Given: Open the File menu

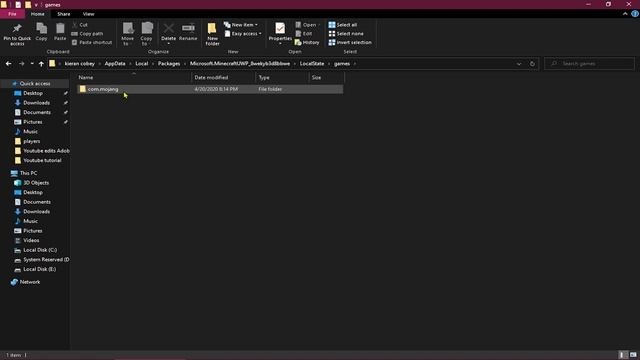Looking at the screenshot, I should click(x=12, y=14).
